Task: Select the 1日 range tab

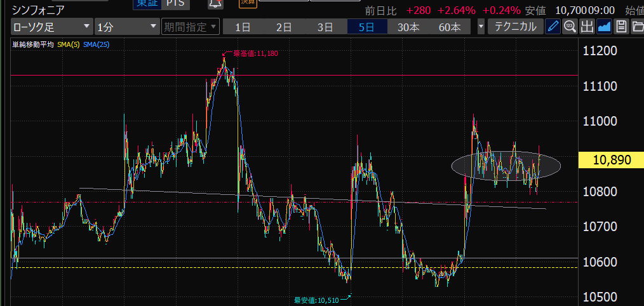Action: [x=243, y=27]
